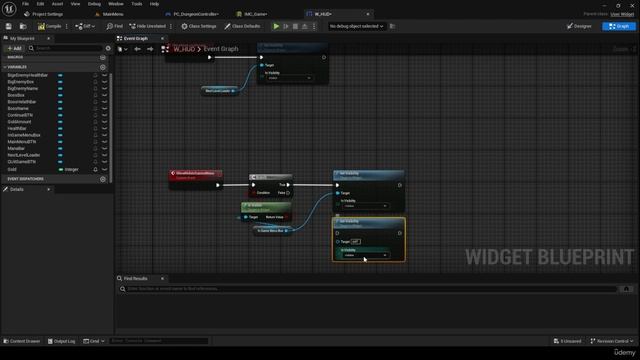Toggle visibility eye for BigEnemyHealthBar variable
The image size is (640, 360).
pyautogui.click(x=104, y=75)
